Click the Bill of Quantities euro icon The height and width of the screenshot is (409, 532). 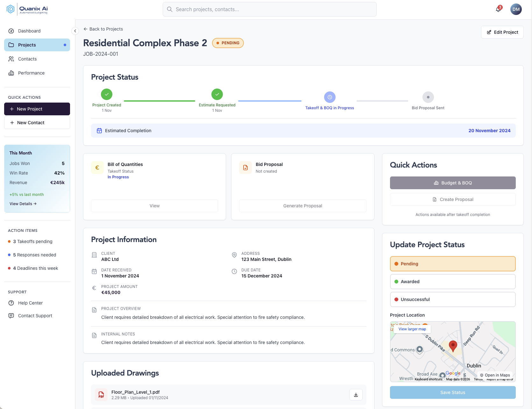click(97, 168)
